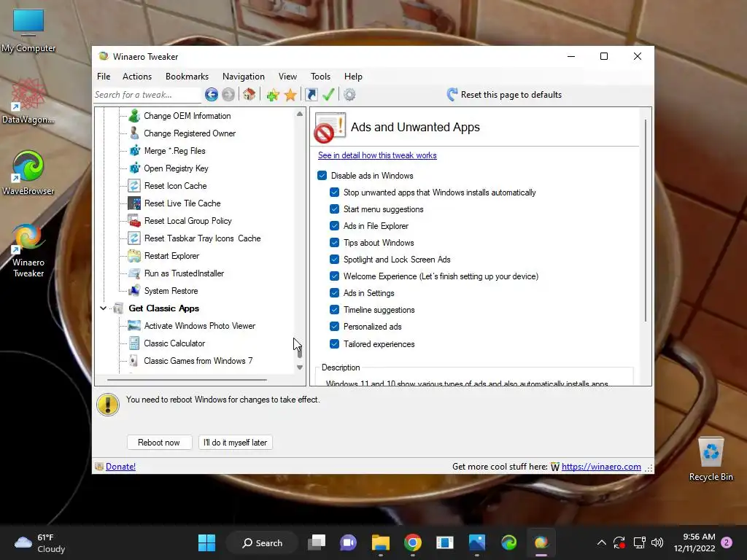Open Settings gear icon in toolbar
Viewport: 747px width, 560px height.
click(x=349, y=95)
